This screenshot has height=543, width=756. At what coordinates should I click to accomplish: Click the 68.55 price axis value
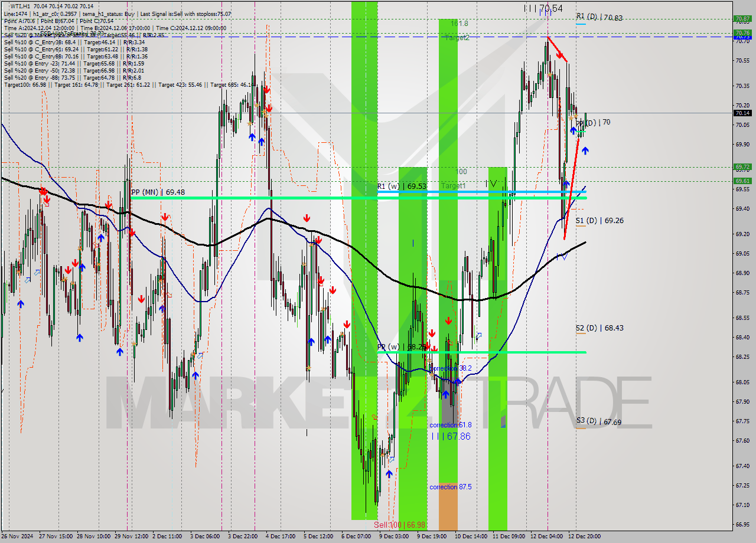pos(742,318)
